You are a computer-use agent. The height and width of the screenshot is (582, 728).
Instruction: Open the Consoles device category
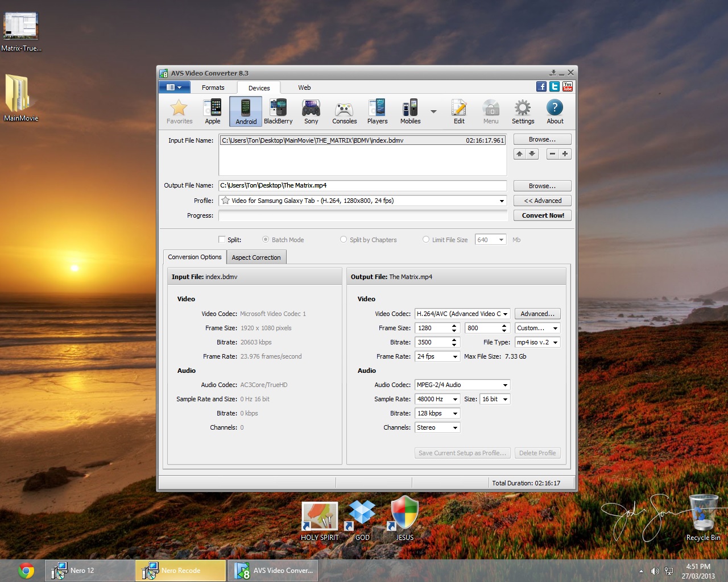345,111
